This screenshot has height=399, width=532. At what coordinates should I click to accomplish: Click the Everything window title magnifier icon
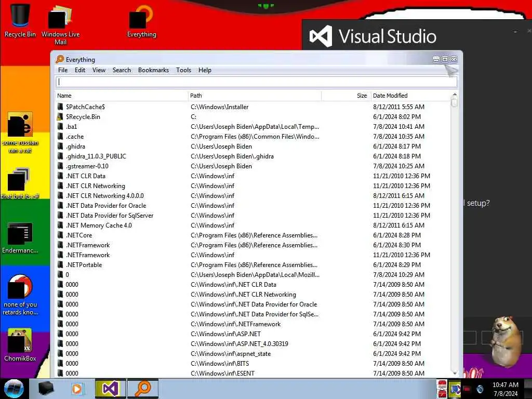[60, 59]
